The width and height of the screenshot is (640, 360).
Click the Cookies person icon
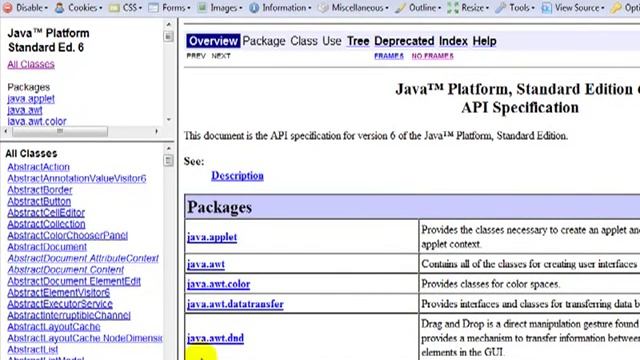[x=60, y=7]
